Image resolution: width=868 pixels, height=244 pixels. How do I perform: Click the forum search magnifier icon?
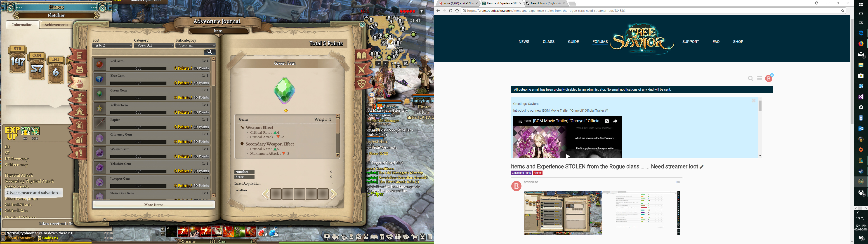point(750,79)
